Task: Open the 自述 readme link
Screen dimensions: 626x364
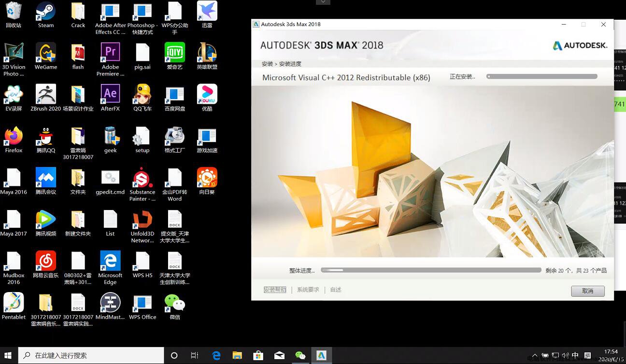Action: click(336, 290)
